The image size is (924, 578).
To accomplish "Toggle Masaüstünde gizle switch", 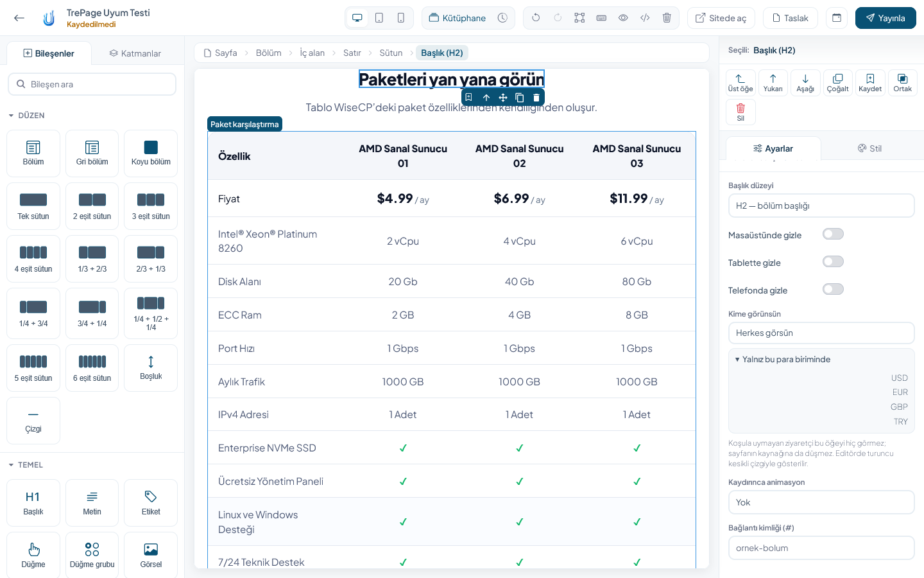I will click(833, 234).
